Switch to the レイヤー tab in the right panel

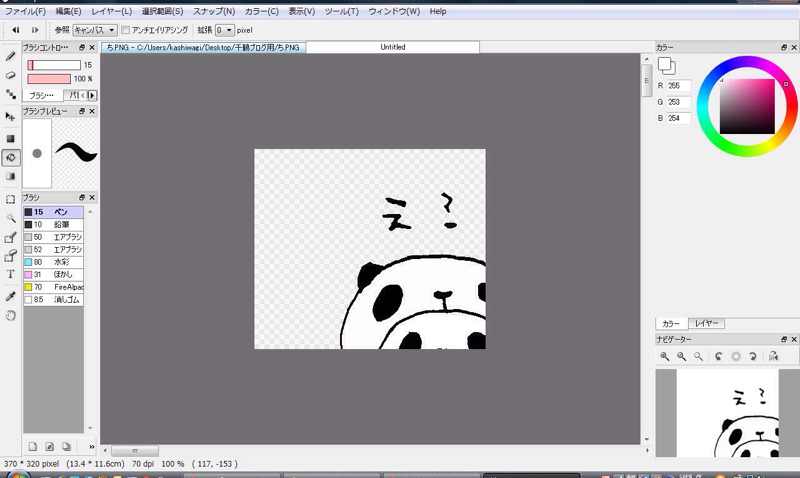coord(706,323)
